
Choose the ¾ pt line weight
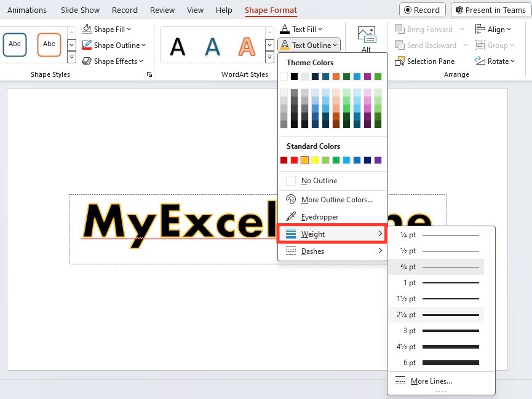pyautogui.click(x=436, y=267)
